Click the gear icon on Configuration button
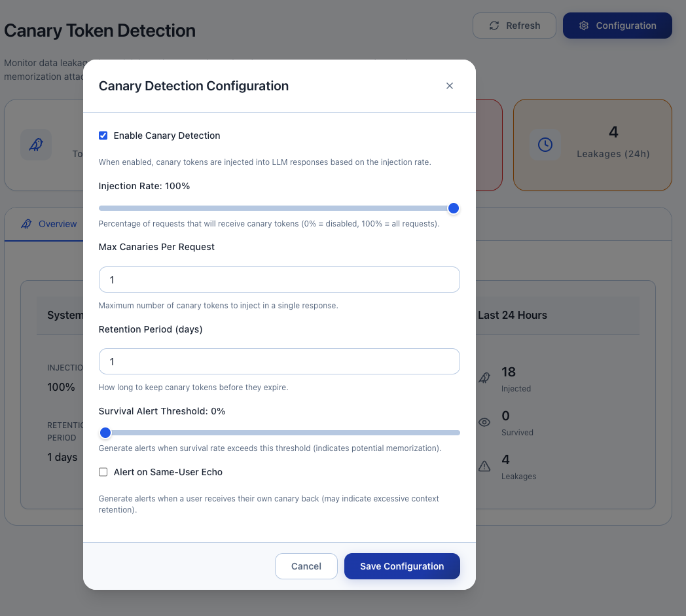 (583, 25)
